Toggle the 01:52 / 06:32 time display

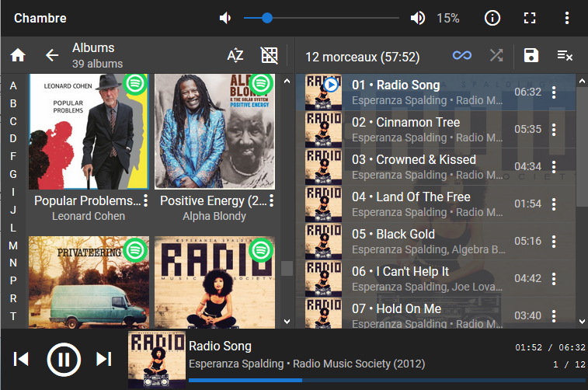[x=550, y=347]
